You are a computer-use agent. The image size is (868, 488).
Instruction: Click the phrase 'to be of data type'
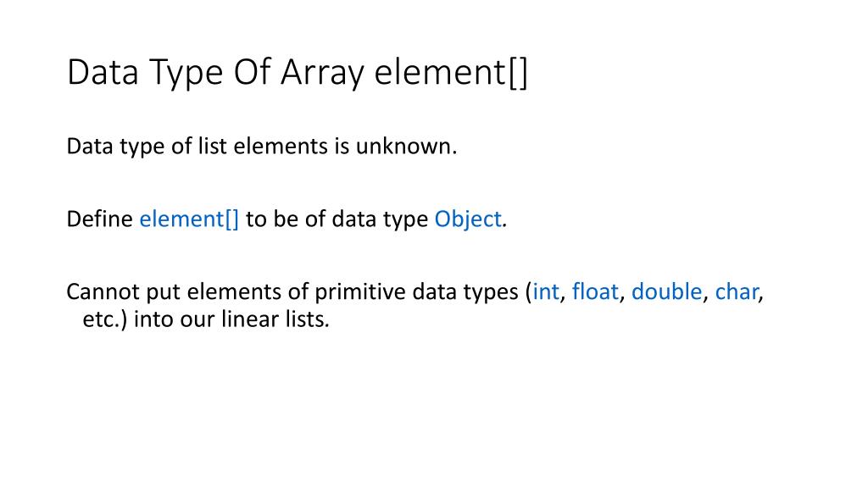(x=337, y=219)
